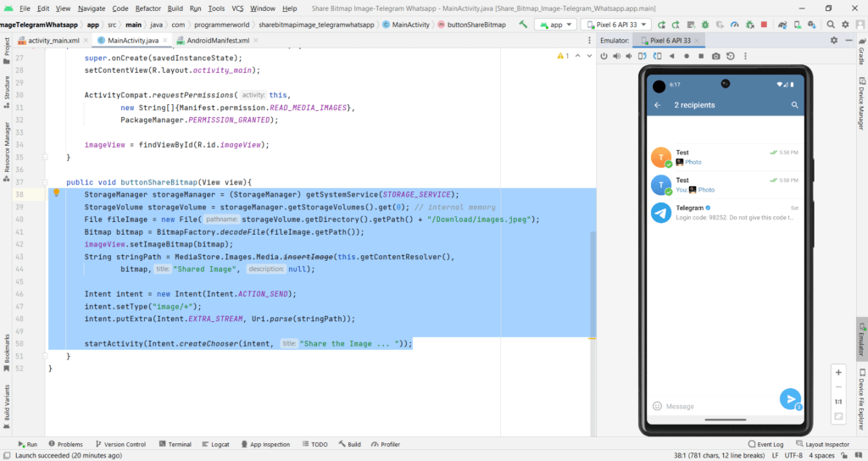This screenshot has width=868, height=461.
Task: Sync Project with Gradle Files icon
Action: tap(782, 25)
